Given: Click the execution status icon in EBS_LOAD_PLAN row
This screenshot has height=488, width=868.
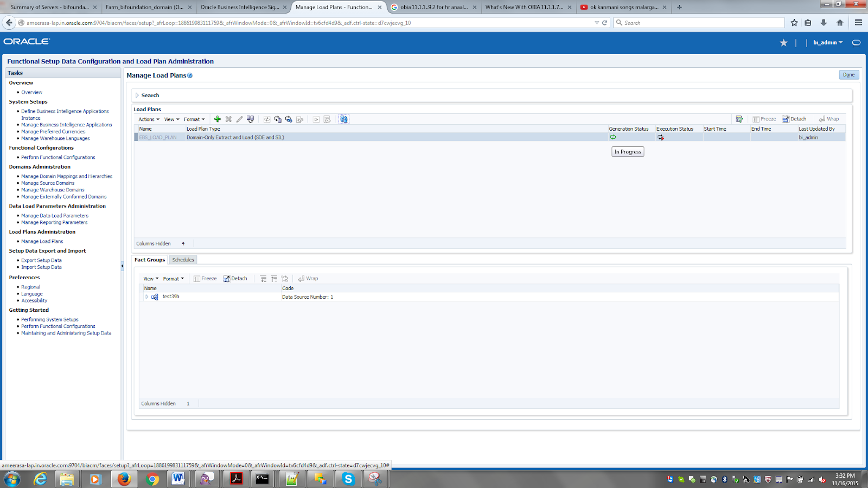Looking at the screenshot, I should pyautogui.click(x=660, y=137).
